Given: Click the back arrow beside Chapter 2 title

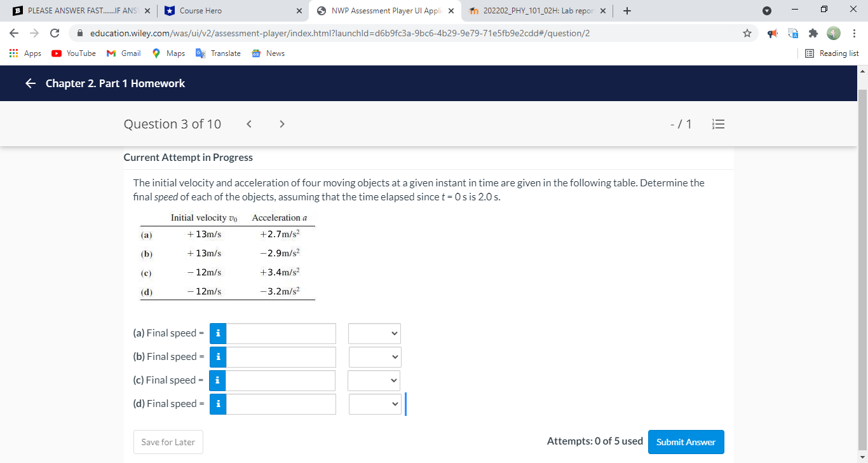Looking at the screenshot, I should click(x=31, y=83).
